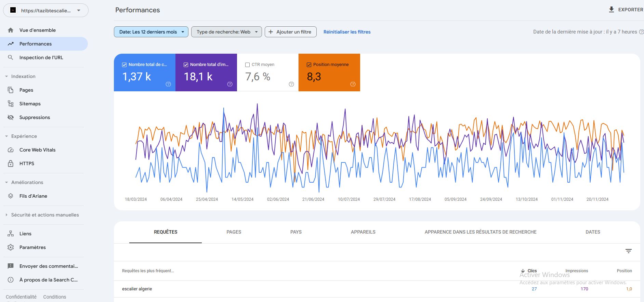644x302 pixels.
Task: Open the Date filter dropdown
Action: pyautogui.click(x=151, y=32)
